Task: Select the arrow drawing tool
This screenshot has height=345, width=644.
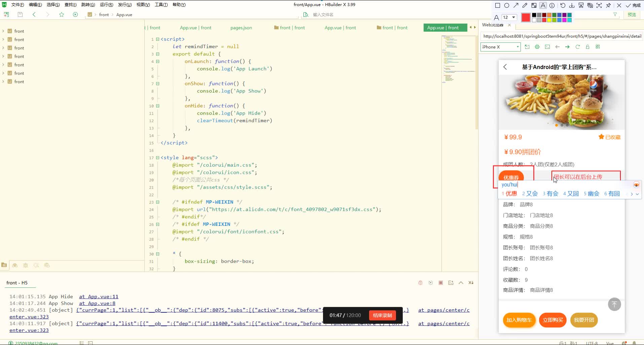Action: [x=516, y=5]
